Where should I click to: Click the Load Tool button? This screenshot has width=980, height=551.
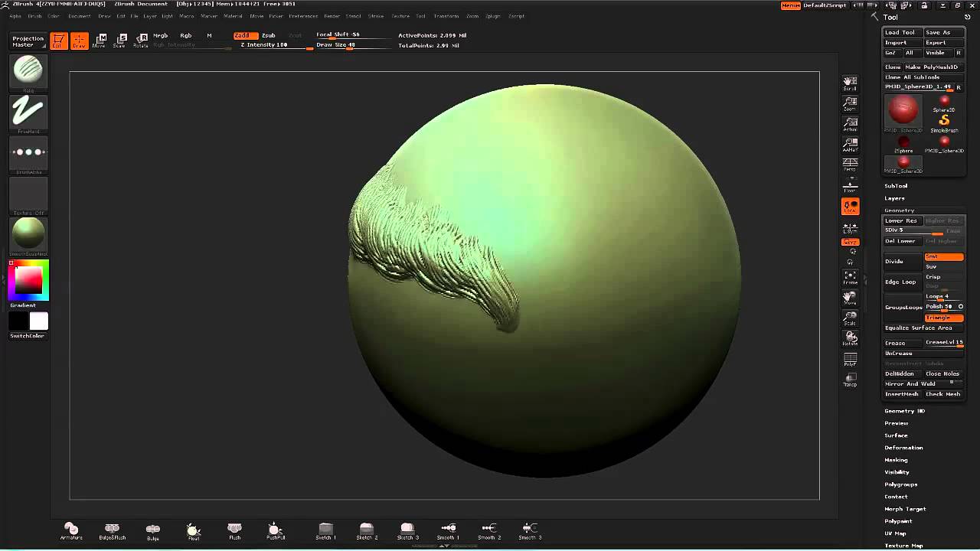tap(903, 33)
